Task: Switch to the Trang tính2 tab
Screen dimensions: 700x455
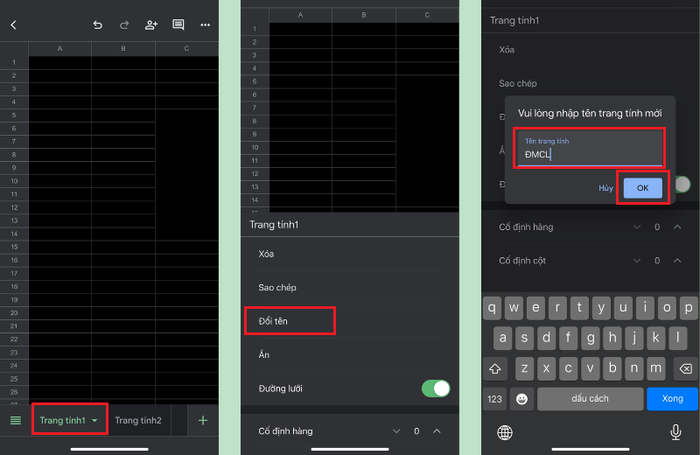Action: (138, 420)
